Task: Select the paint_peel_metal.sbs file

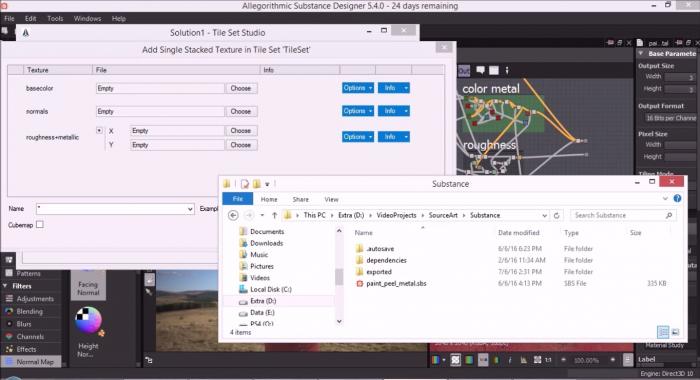Action: coord(396,284)
